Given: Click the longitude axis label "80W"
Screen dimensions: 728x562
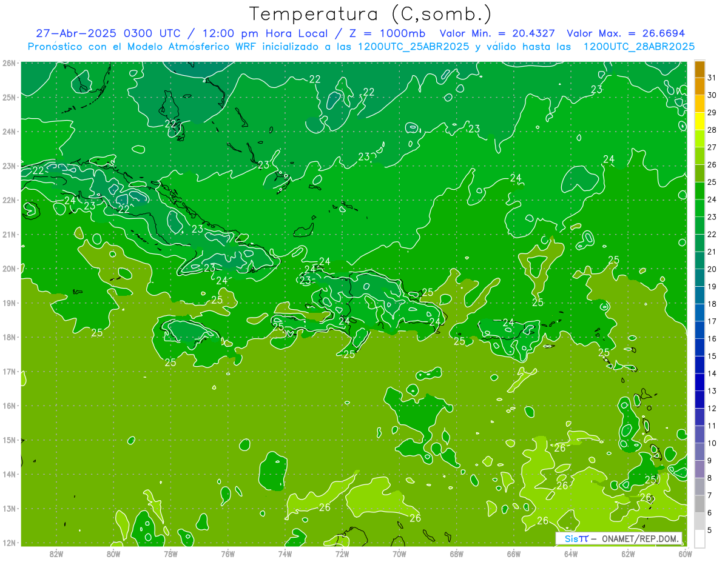Looking at the screenshot, I should click(113, 554).
